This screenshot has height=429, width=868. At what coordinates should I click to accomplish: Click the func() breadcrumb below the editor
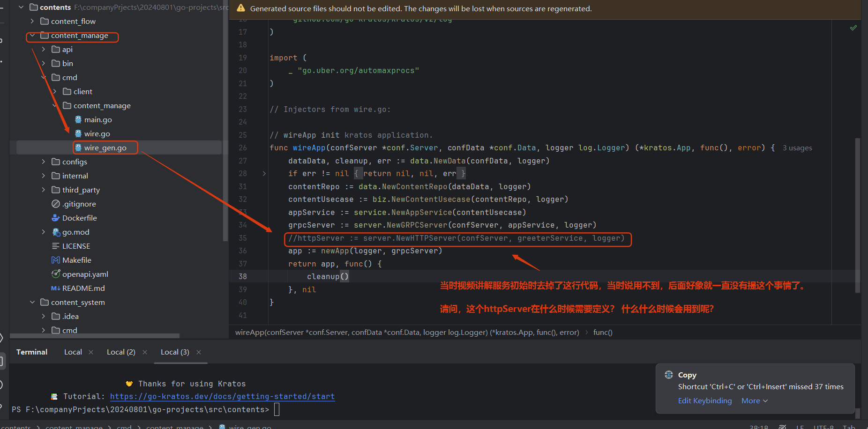tap(603, 333)
